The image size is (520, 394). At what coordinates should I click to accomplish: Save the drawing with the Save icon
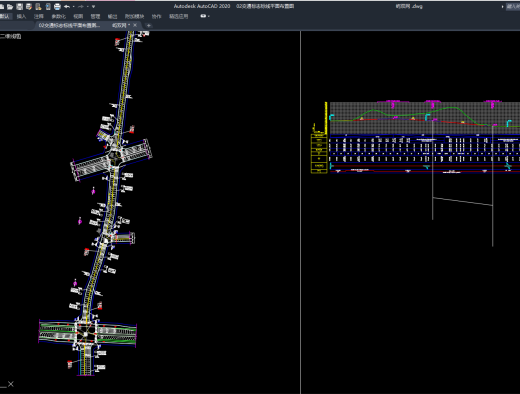pos(19,7)
